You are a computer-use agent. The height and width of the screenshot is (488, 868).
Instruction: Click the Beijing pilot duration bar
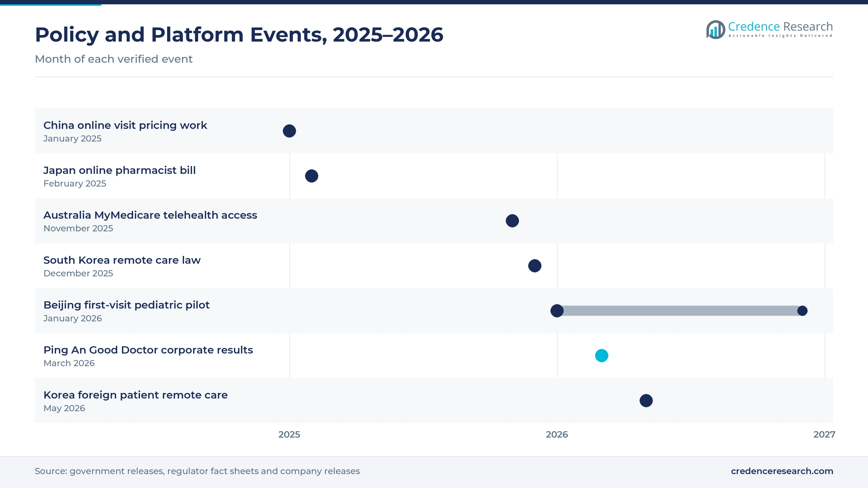click(x=680, y=311)
